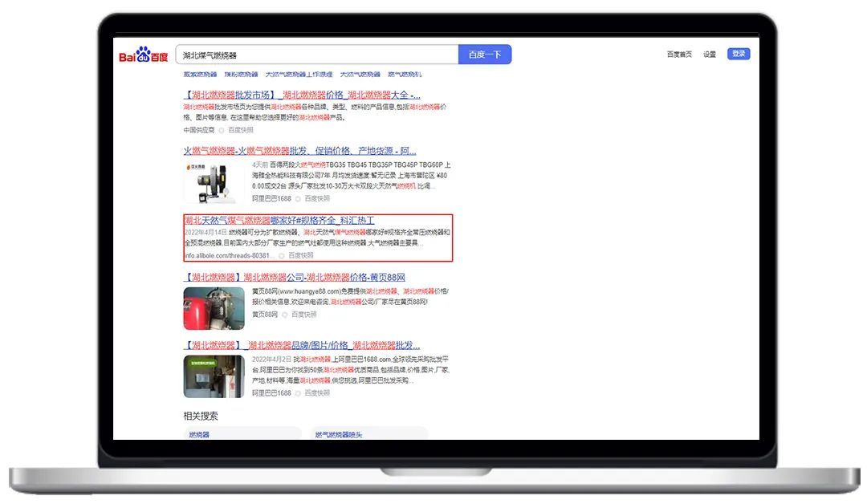Select the 燃烧器 related search suggestion

[199, 434]
